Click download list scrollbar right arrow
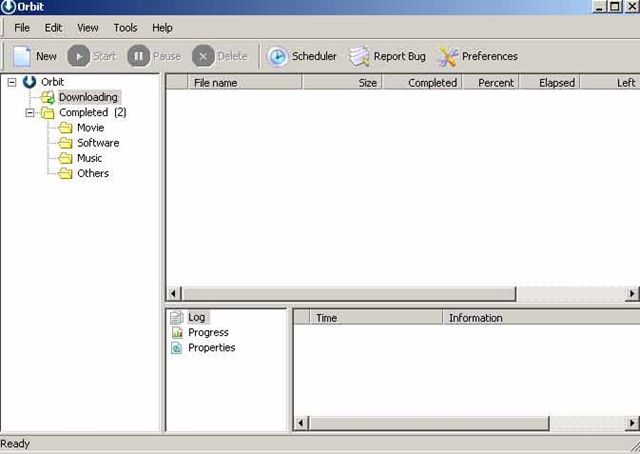Image resolution: width=640 pixels, height=454 pixels. 632,294
